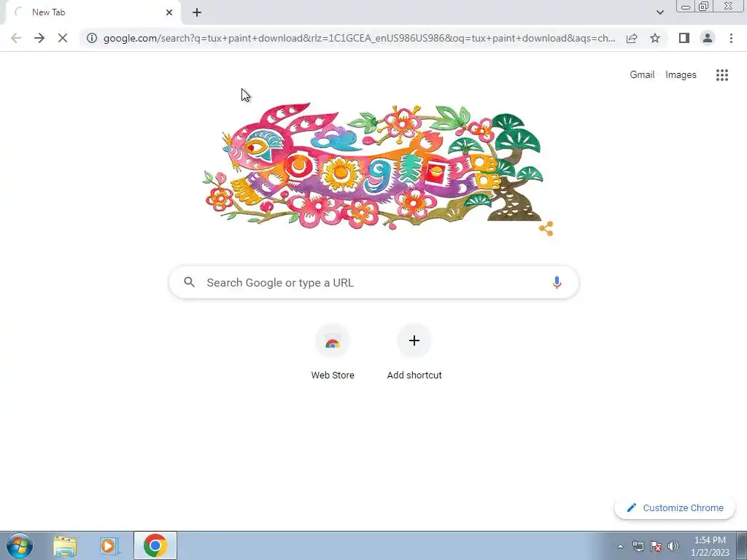Image resolution: width=747 pixels, height=560 pixels.
Task: Open the Gmail link
Action: pos(642,75)
